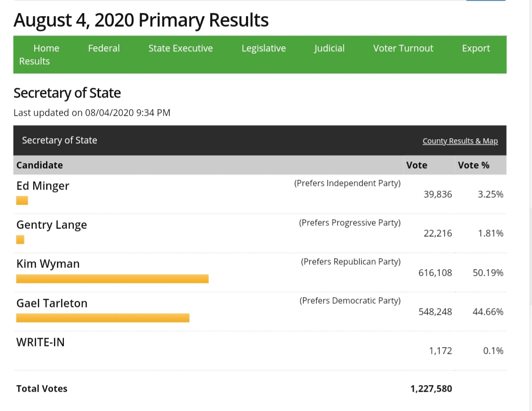Click Gentry Lange's small vote bar
Viewport: 532px width, 411px height.
(x=20, y=240)
